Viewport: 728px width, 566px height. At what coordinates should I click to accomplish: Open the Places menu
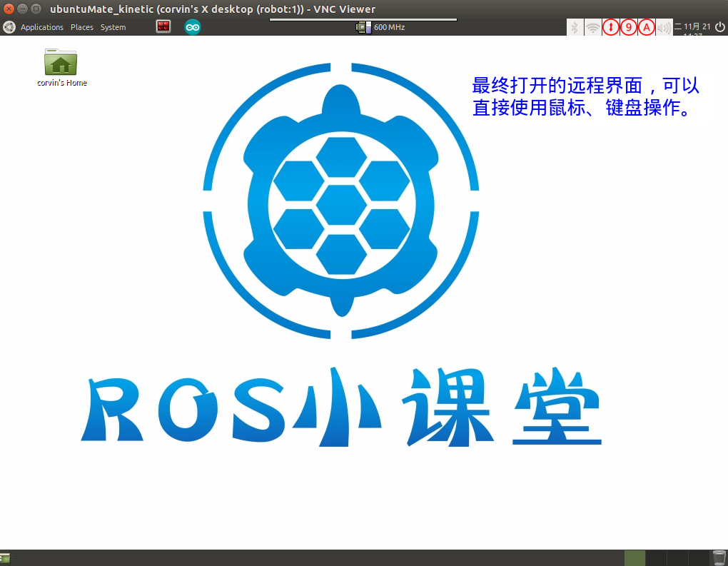pyautogui.click(x=81, y=27)
